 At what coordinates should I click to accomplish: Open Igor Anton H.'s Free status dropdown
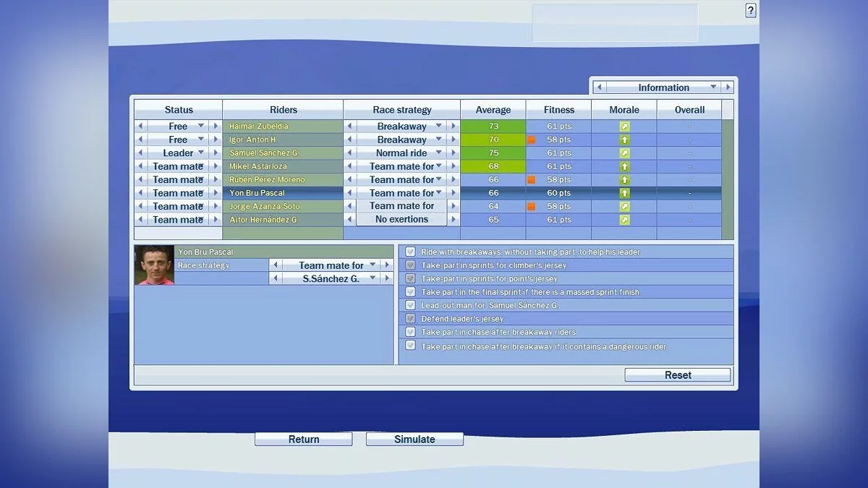tap(178, 140)
